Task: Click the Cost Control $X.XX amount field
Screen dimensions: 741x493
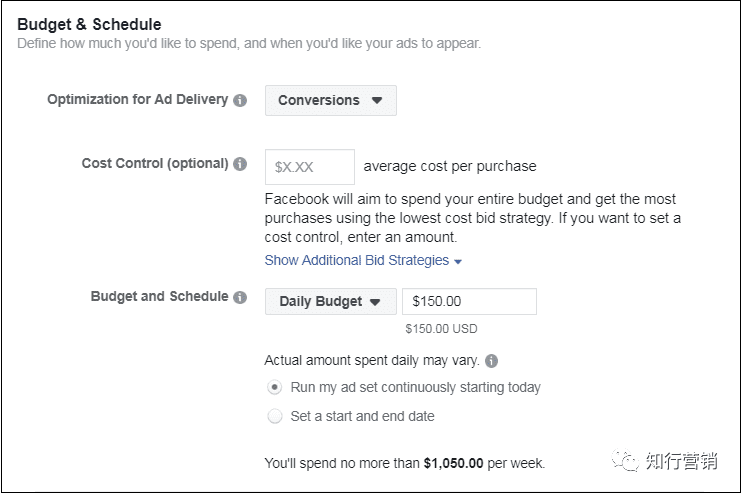Action: coord(309,167)
